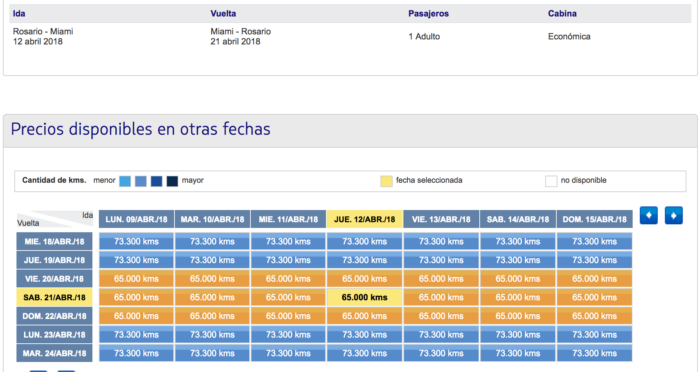Pick 73.300 kms for VIE. 13 and JUE. 19
This screenshot has width=700, height=372.
(x=441, y=260)
